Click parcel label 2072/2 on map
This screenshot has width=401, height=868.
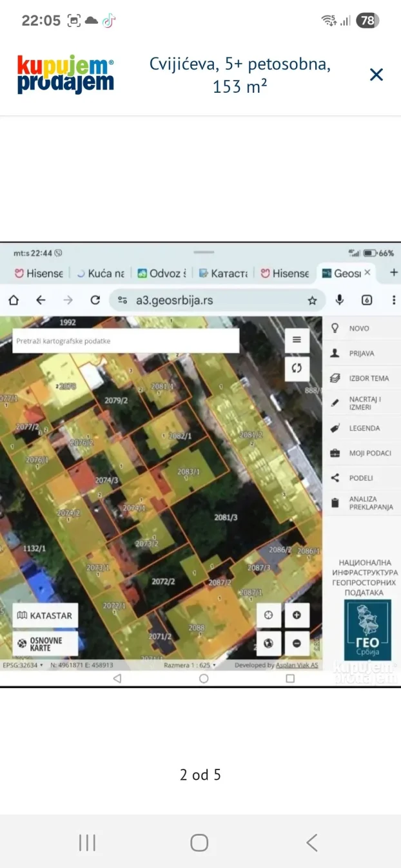[x=163, y=581]
